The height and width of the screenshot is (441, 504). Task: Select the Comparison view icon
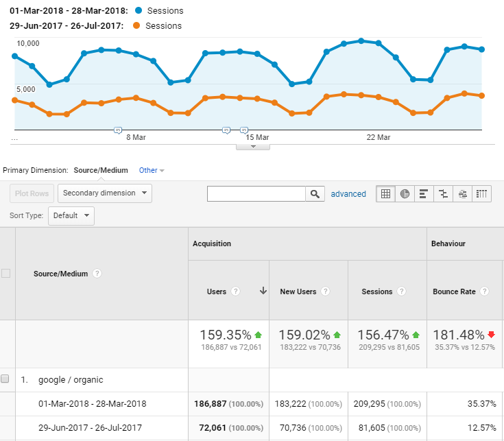[444, 194]
